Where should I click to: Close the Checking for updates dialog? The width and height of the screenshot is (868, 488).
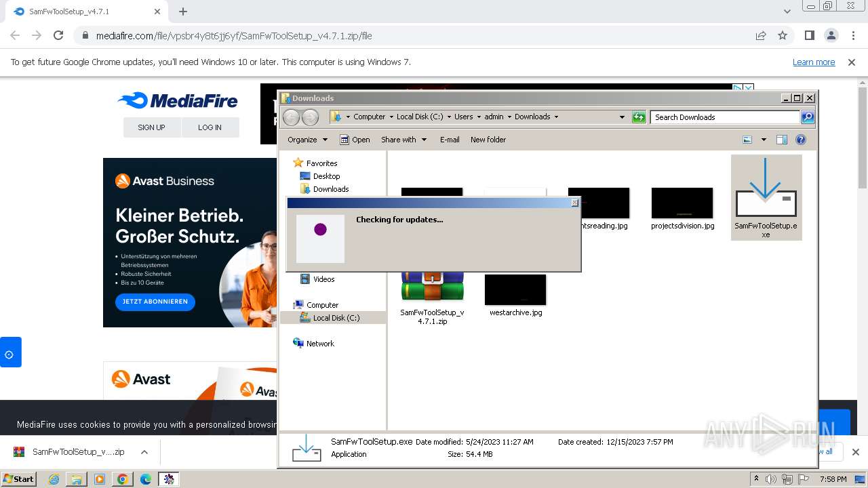575,203
